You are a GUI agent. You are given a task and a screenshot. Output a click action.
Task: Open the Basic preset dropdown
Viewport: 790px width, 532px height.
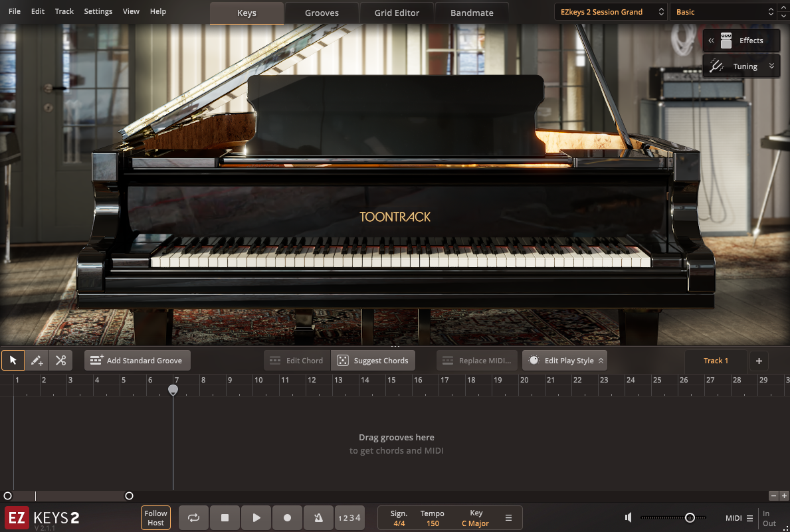(x=723, y=11)
